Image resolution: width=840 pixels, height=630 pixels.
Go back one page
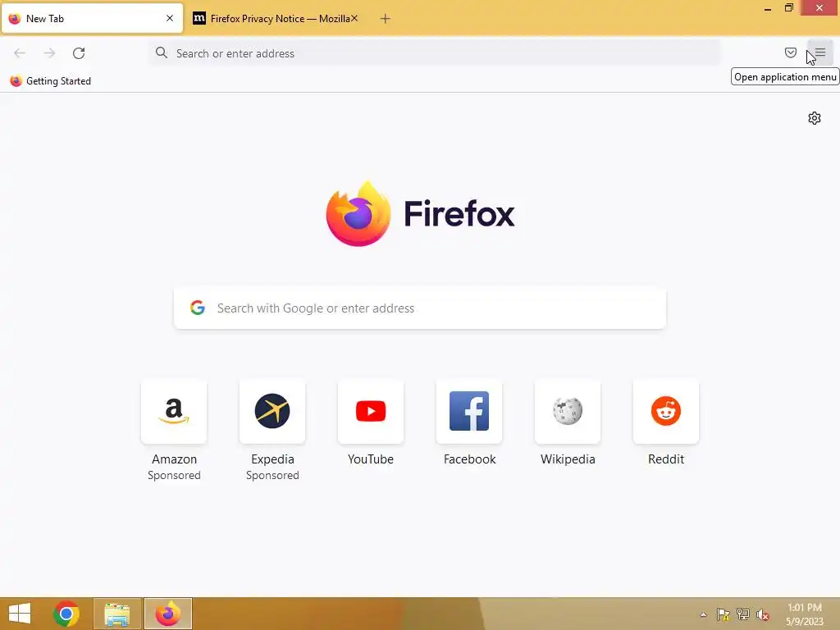point(20,53)
